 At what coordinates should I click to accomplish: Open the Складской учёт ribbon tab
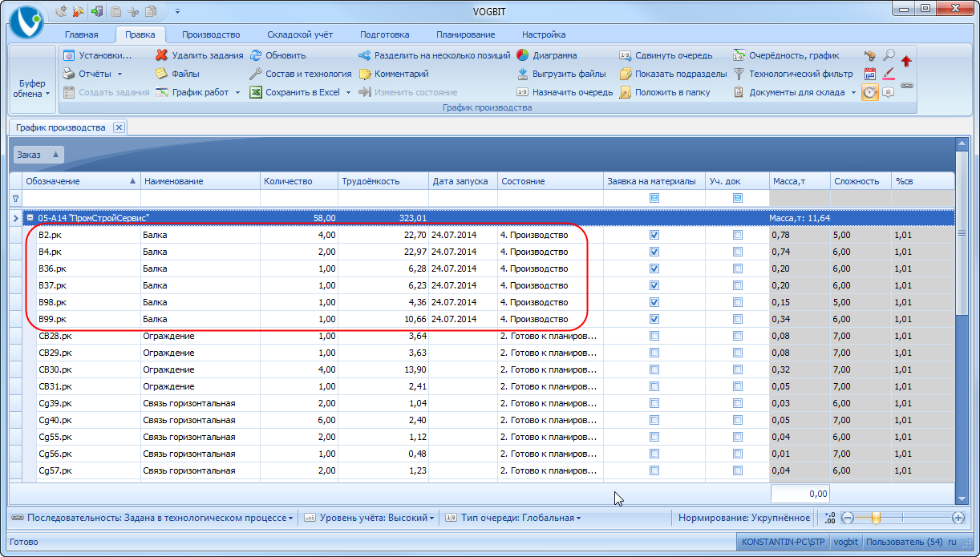point(302,34)
